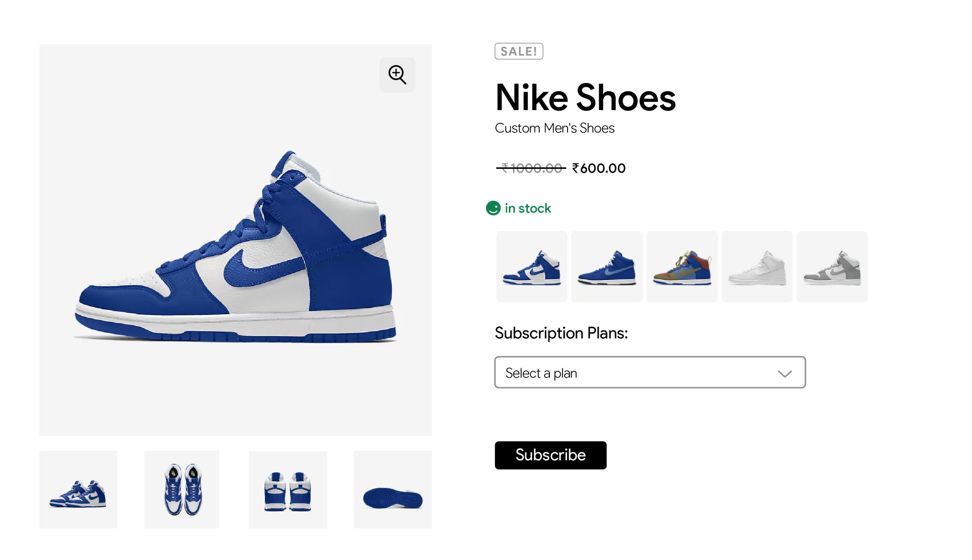This screenshot has width=972, height=560.
Task: Click the magnifier zoom icon on image
Action: pyautogui.click(x=397, y=75)
